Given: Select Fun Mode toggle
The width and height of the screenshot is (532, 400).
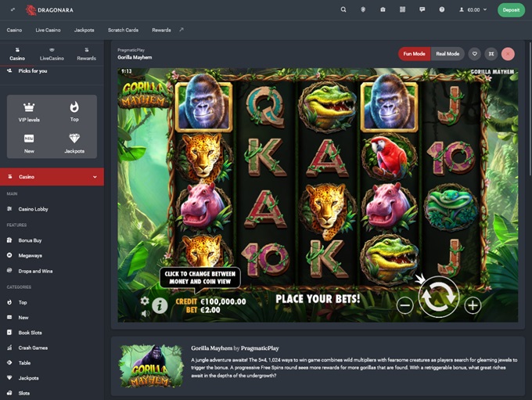Looking at the screenshot, I should [x=415, y=54].
